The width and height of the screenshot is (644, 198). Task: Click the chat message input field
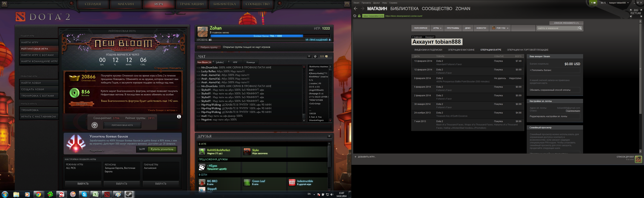(x=264, y=127)
